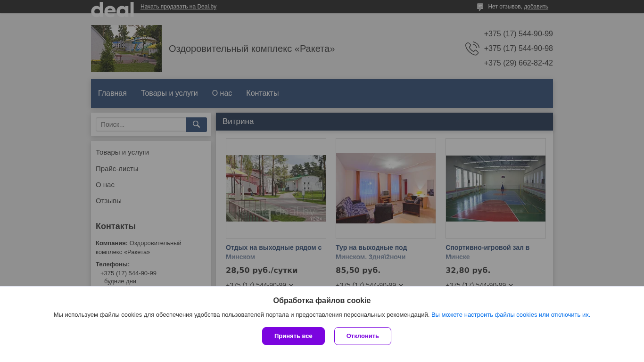Open Тур на выходные под Минском listing
Viewport: 644px width, 362px height.
coord(372,252)
